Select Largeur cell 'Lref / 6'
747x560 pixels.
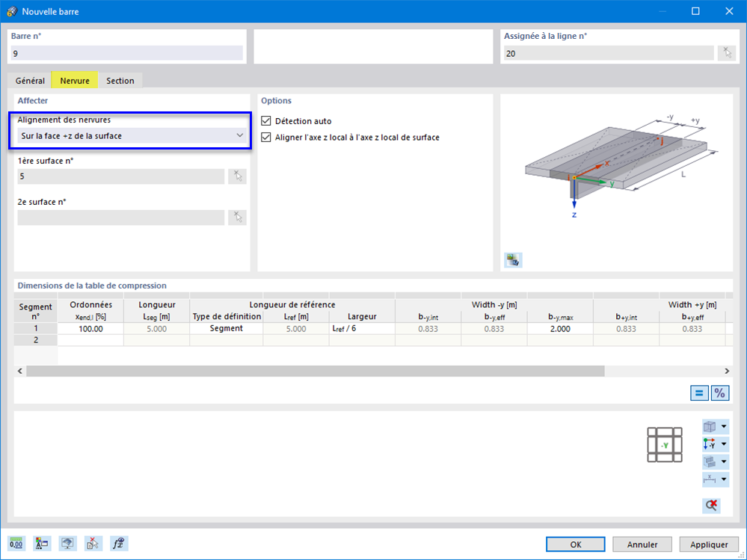click(362, 328)
